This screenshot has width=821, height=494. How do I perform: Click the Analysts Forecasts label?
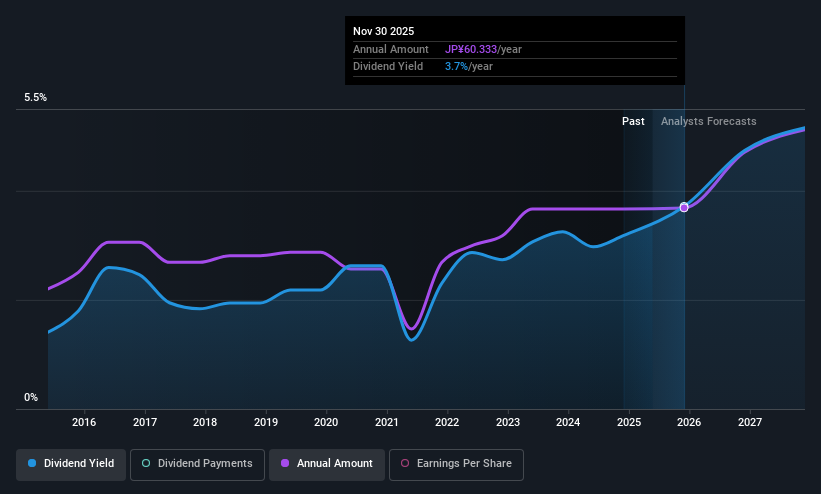point(708,122)
